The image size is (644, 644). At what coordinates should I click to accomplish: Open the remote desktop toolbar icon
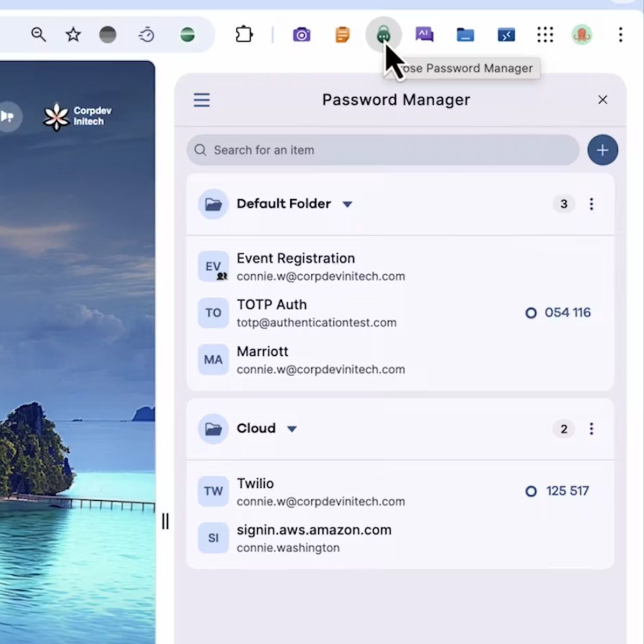point(506,35)
